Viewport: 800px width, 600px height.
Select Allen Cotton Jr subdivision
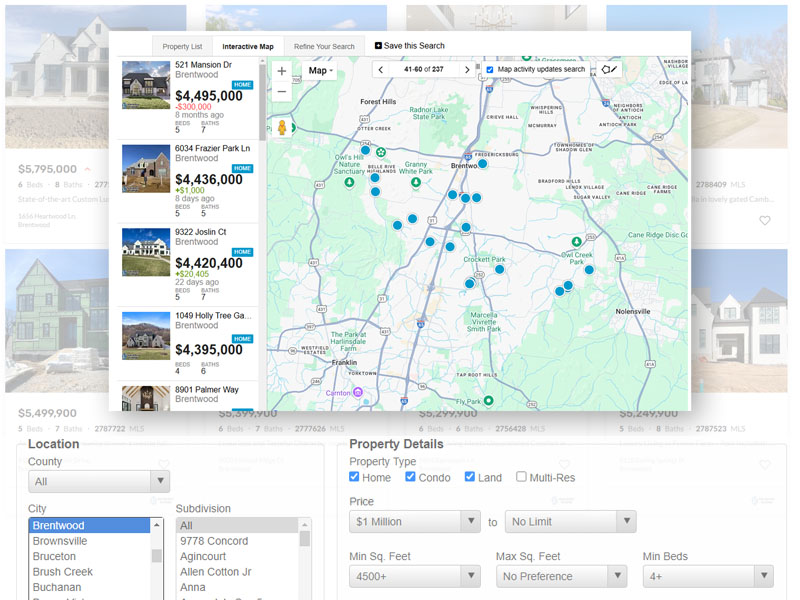(x=237, y=571)
